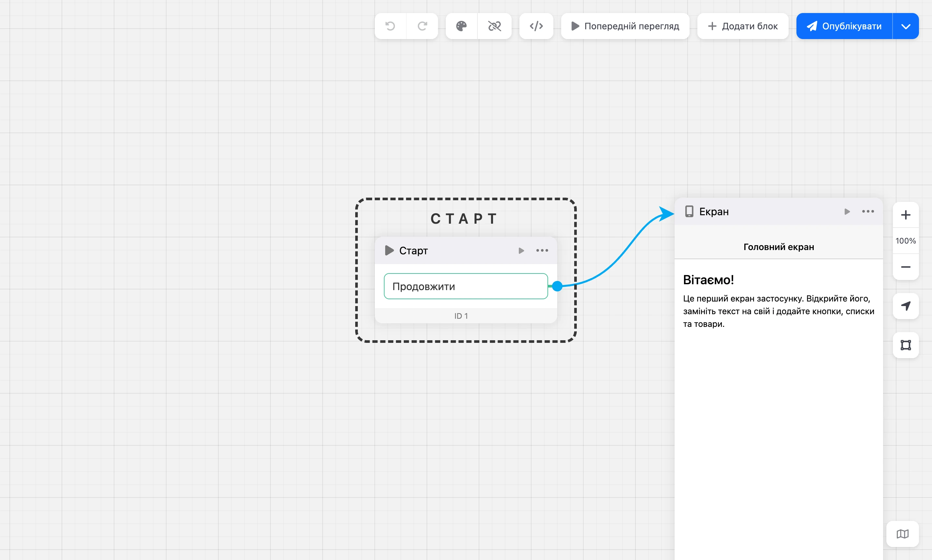Click Опублікувати publish button
This screenshot has width=932, height=560.
point(844,26)
